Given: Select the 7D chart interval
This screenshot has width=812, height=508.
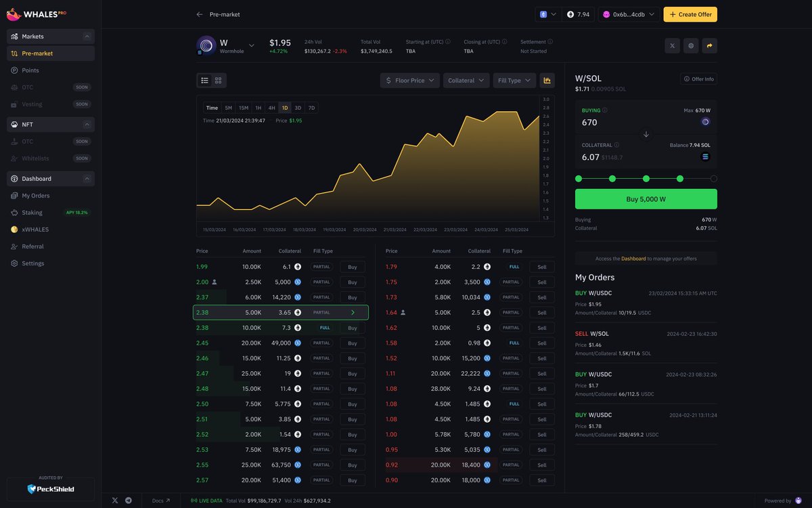Looking at the screenshot, I should point(311,108).
